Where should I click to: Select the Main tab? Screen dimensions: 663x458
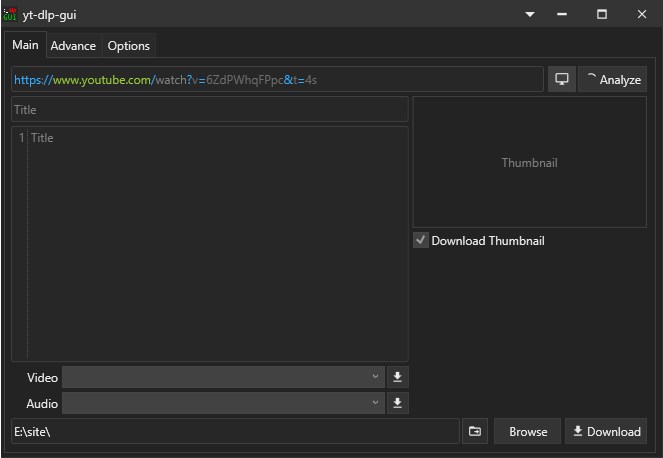point(25,45)
